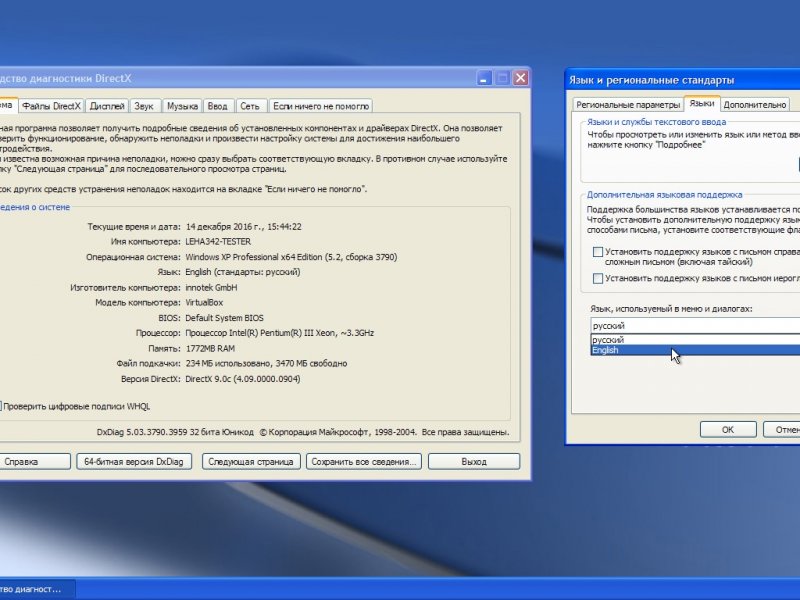Toggle Проверить цифровые подписи WHQL checkbox
The image size is (800, 600).
tap(1, 406)
